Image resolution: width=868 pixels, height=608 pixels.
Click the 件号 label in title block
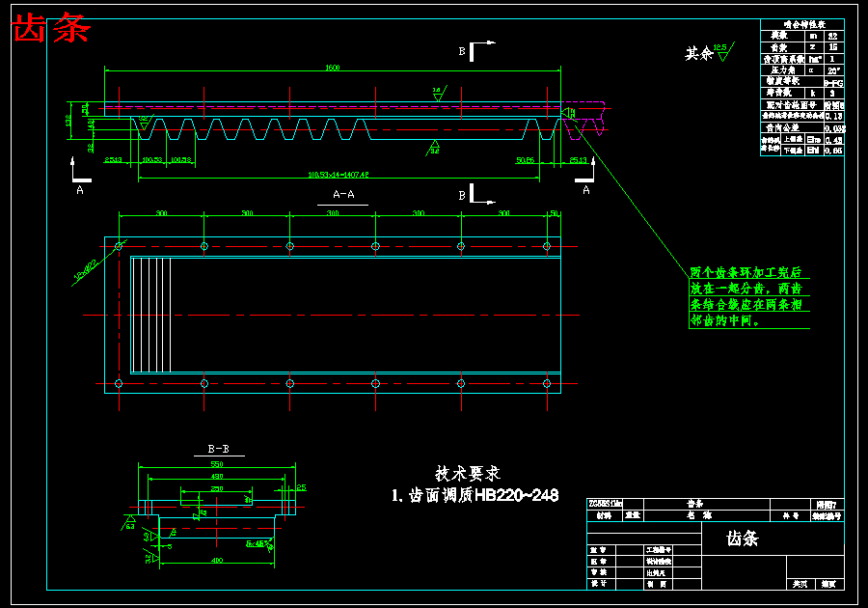click(x=791, y=516)
